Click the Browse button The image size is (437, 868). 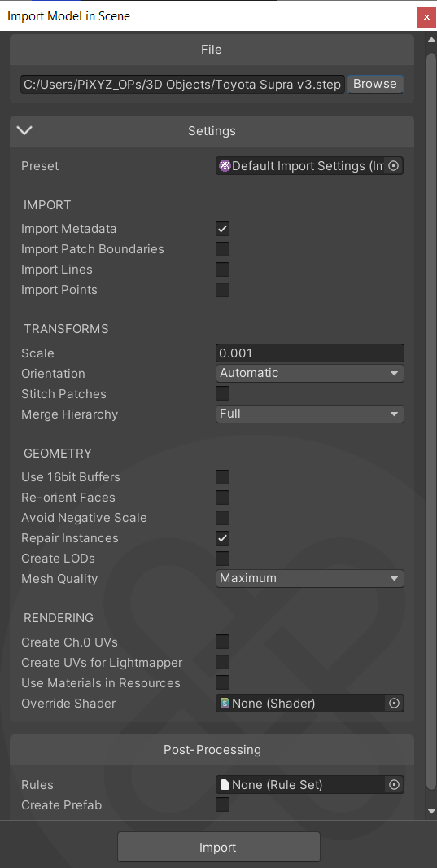[x=375, y=84]
